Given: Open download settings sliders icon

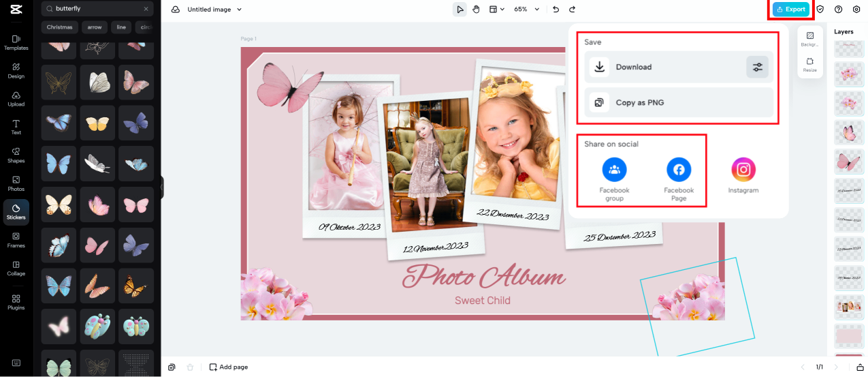Looking at the screenshot, I should (x=757, y=67).
